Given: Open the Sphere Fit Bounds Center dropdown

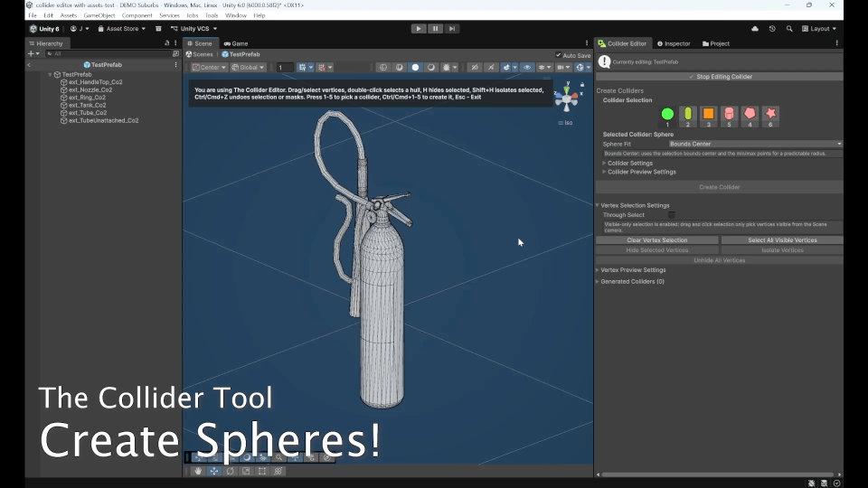Looking at the screenshot, I should (755, 144).
